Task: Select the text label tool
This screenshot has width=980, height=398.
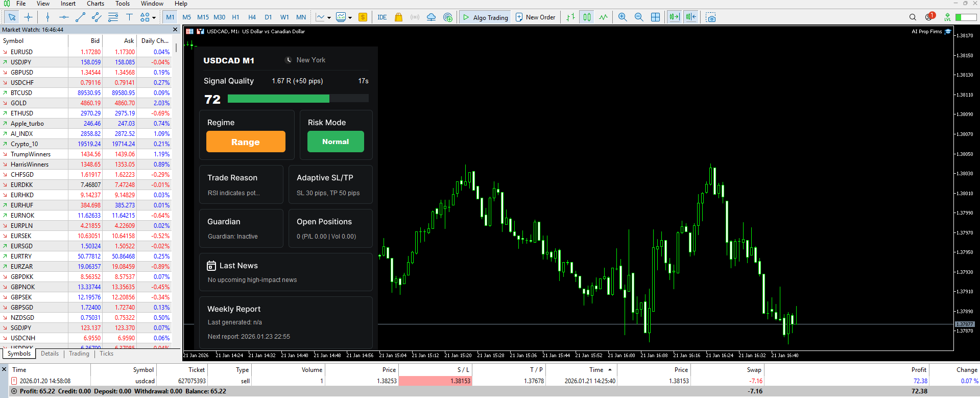Action: (129, 17)
